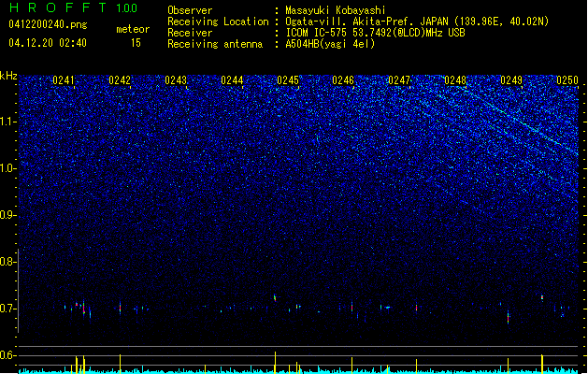Click the 0.6 kHz axis label

[7, 355]
